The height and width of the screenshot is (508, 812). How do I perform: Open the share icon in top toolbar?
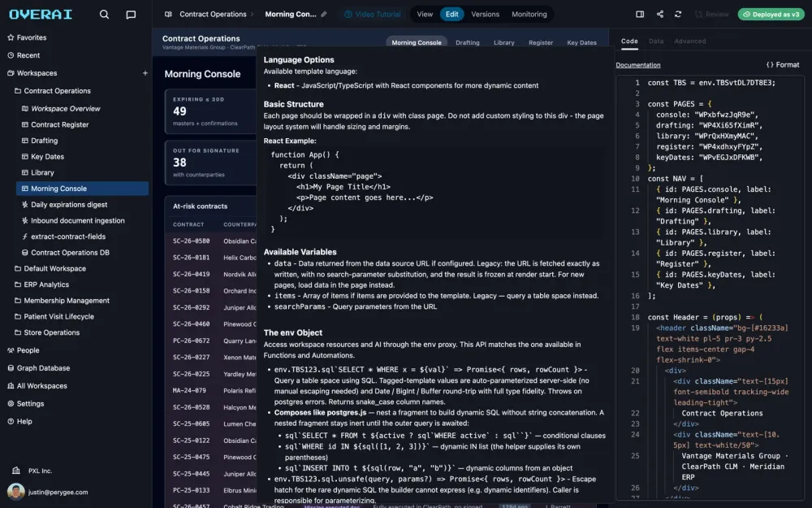[x=659, y=15]
